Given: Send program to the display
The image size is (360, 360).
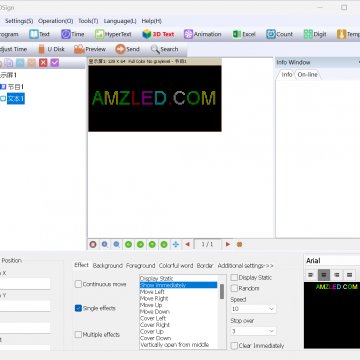Looking at the screenshot, I should click(x=127, y=49).
